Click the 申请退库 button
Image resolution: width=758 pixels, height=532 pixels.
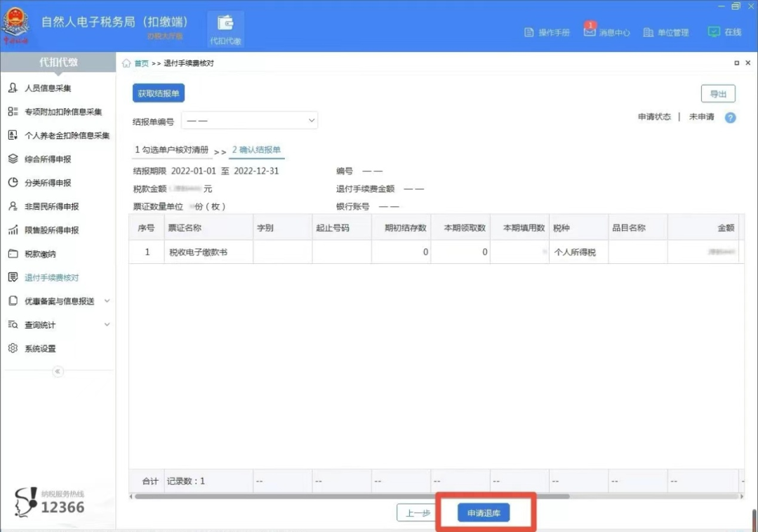click(x=484, y=512)
